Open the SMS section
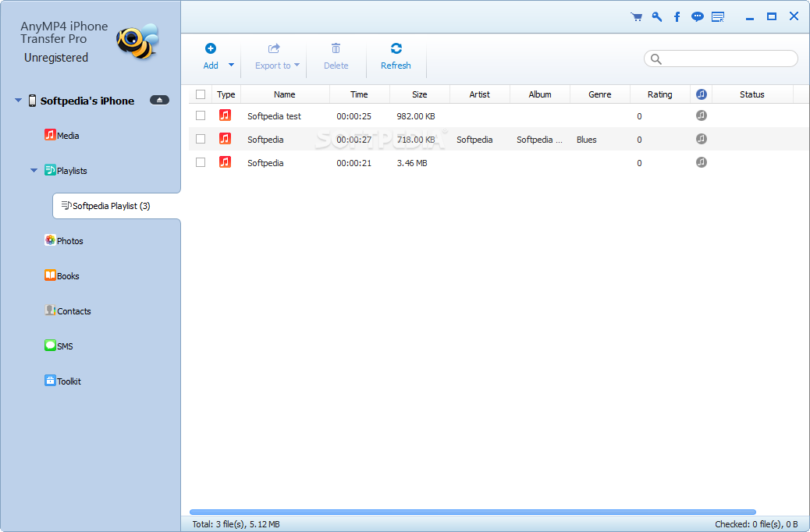The image size is (810, 532). point(59,346)
